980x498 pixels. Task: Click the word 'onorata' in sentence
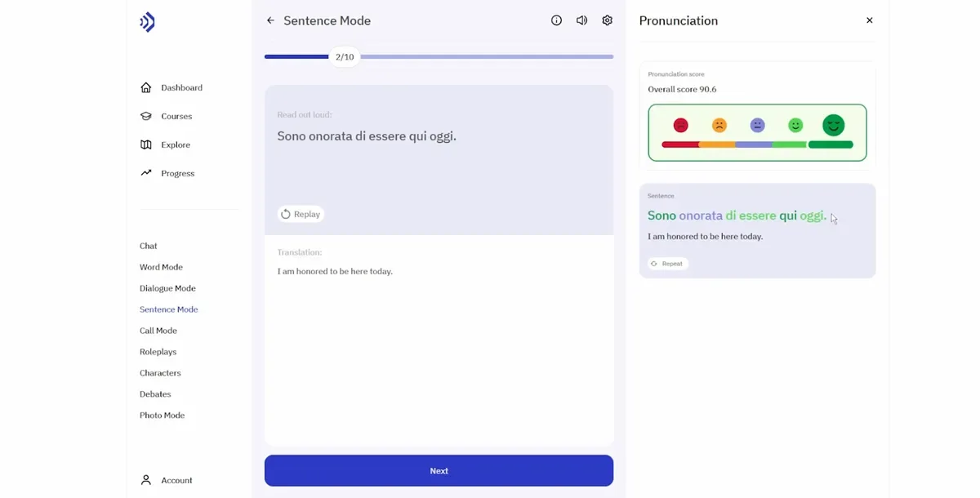[701, 216]
